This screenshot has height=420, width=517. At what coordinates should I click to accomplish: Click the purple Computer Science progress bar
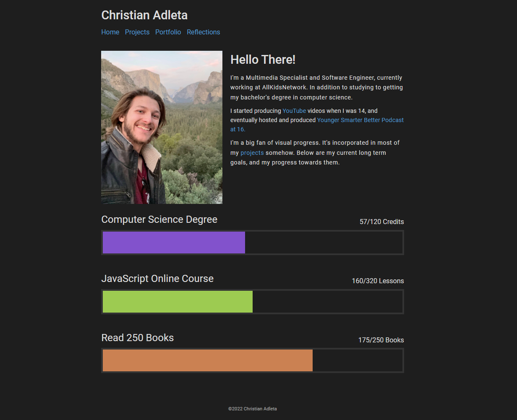(x=174, y=243)
